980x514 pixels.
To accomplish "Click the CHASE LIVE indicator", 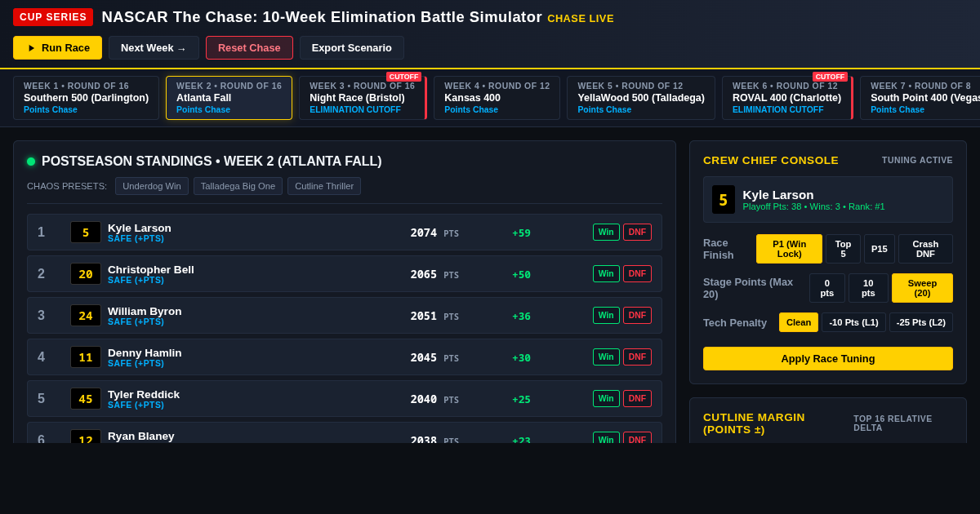I will point(581,19).
